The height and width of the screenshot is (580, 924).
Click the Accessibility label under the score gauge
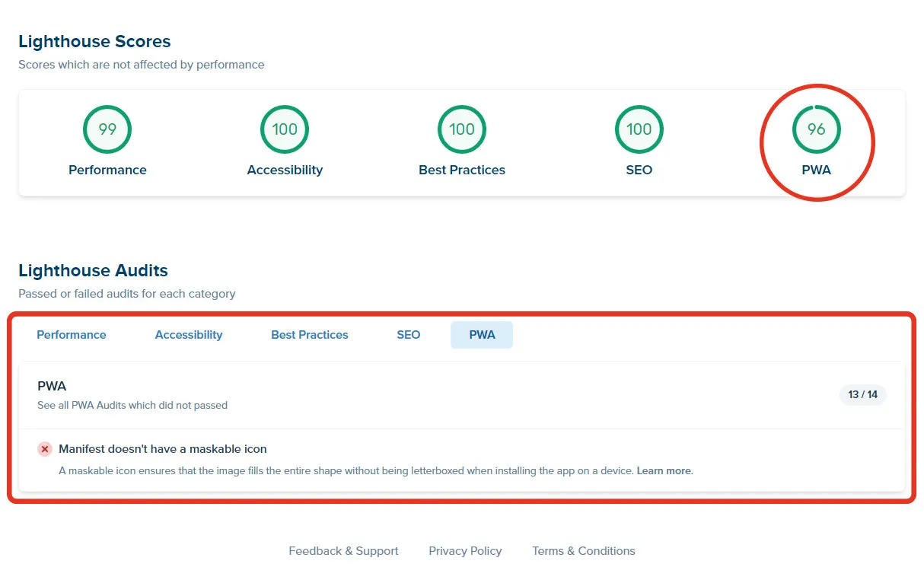(x=285, y=170)
